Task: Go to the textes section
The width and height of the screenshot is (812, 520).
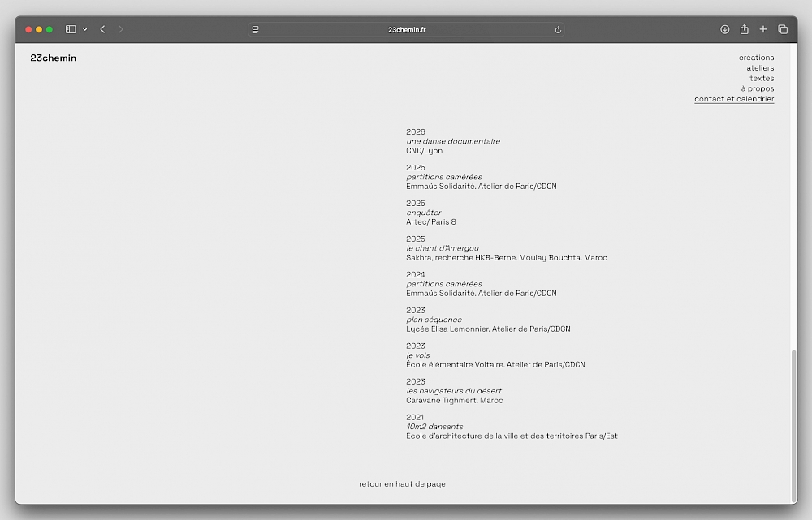Action: click(762, 79)
